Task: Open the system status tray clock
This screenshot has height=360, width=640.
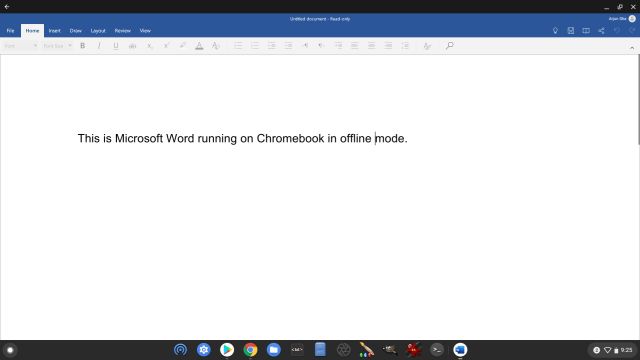Action: click(x=626, y=350)
